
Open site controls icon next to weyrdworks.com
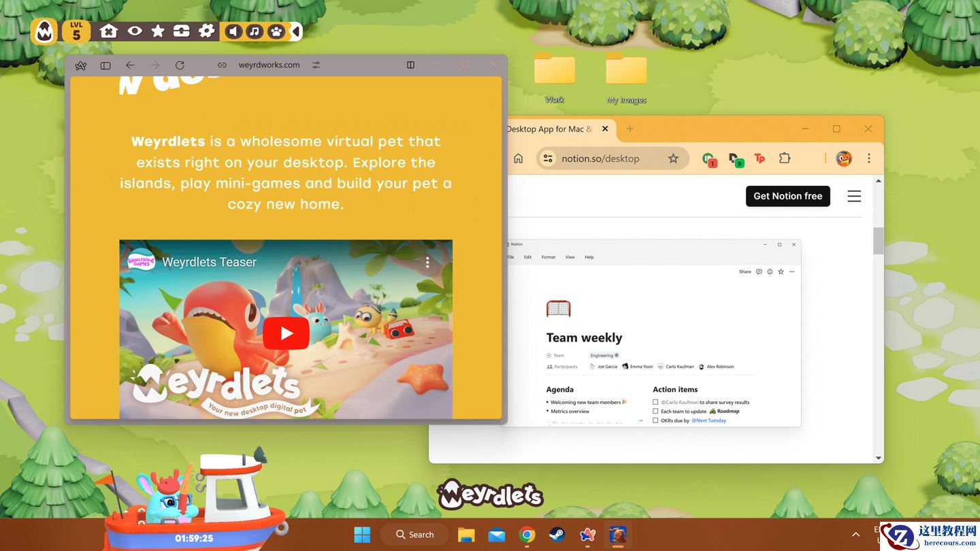tap(316, 65)
